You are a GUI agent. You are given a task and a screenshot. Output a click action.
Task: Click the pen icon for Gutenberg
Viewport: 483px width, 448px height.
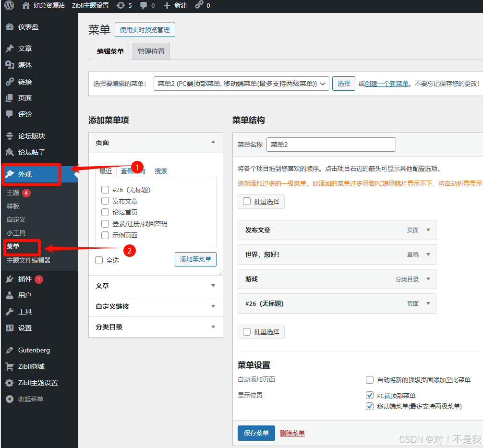10,350
